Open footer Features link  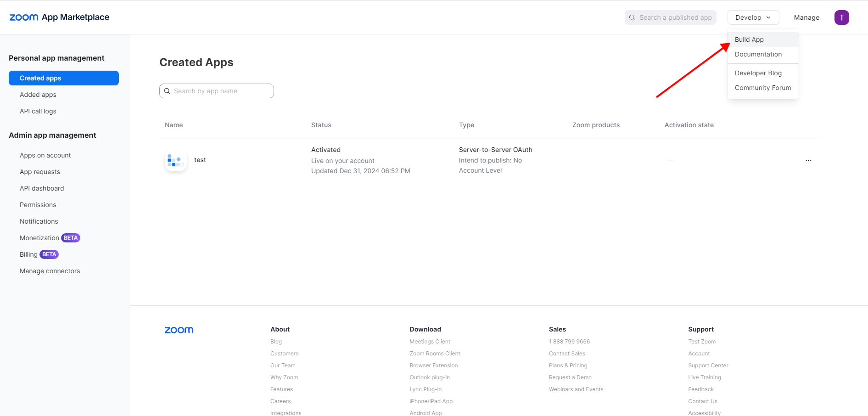281,389
